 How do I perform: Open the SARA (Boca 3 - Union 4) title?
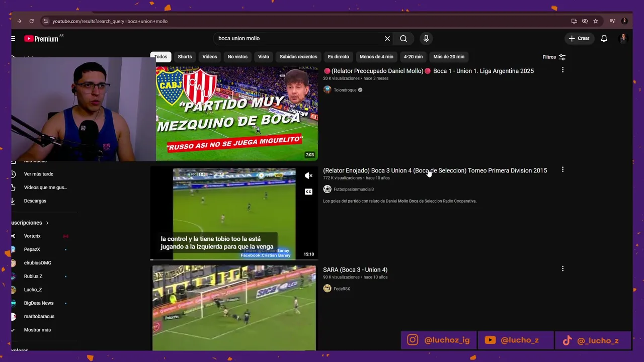coord(355,270)
